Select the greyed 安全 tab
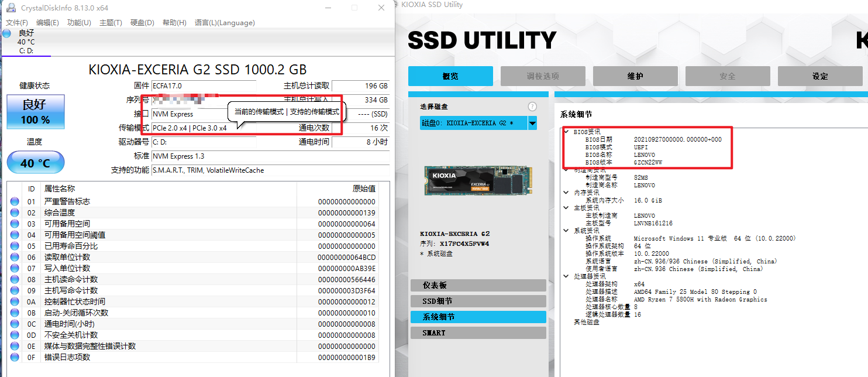Screen dimensions: 868x377 [728, 76]
